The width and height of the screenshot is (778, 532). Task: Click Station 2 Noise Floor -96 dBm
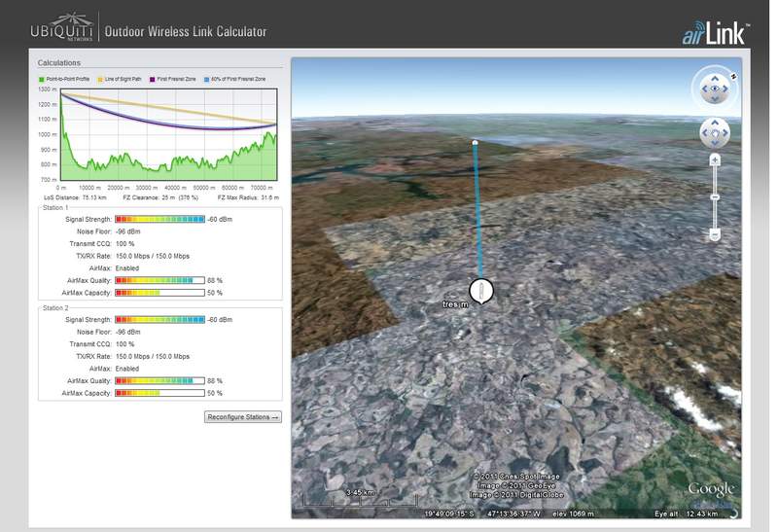click(128, 332)
